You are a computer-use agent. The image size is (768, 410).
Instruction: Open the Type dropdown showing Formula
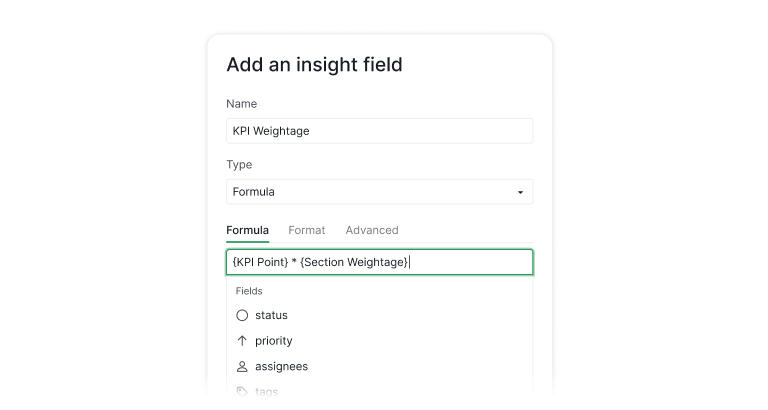379,192
